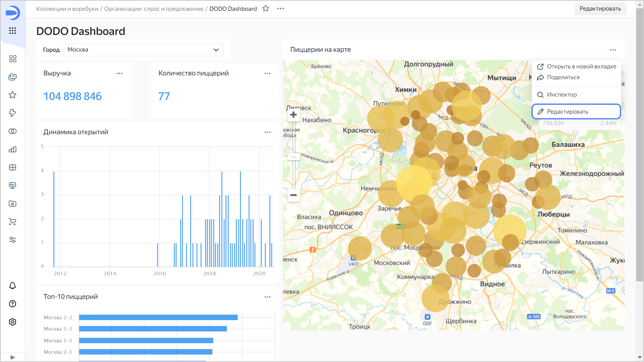
Task: Open Коллекции и воркбуки breadcrumb link
Action: click(x=67, y=9)
